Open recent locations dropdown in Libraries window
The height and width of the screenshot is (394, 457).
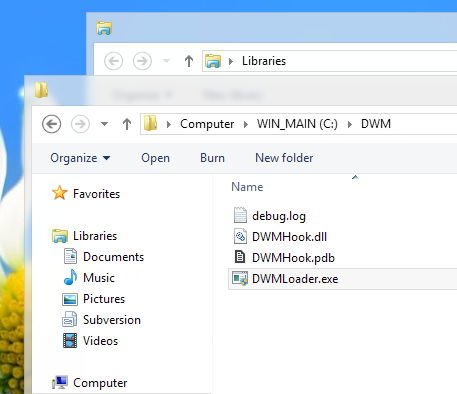[166, 61]
